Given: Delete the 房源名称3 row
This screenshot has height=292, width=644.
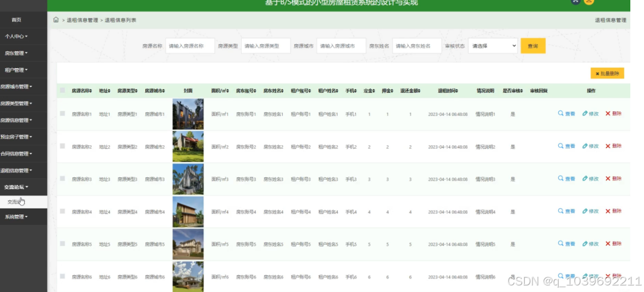Looking at the screenshot, I should tap(613, 178).
